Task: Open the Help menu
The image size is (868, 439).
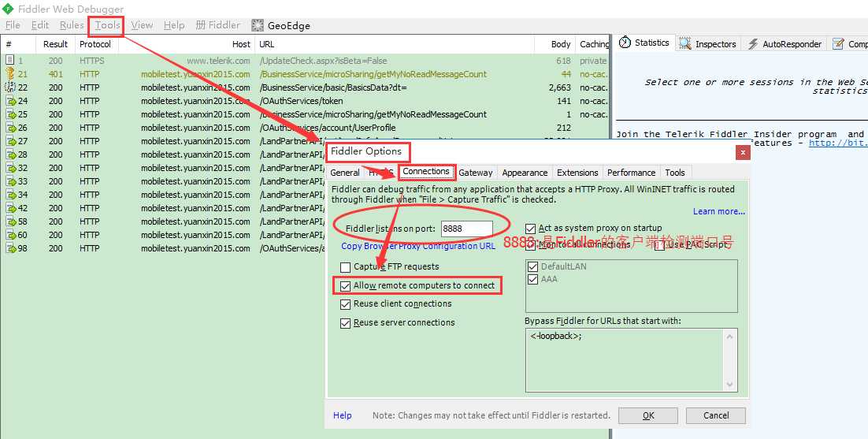Action: tap(174, 25)
